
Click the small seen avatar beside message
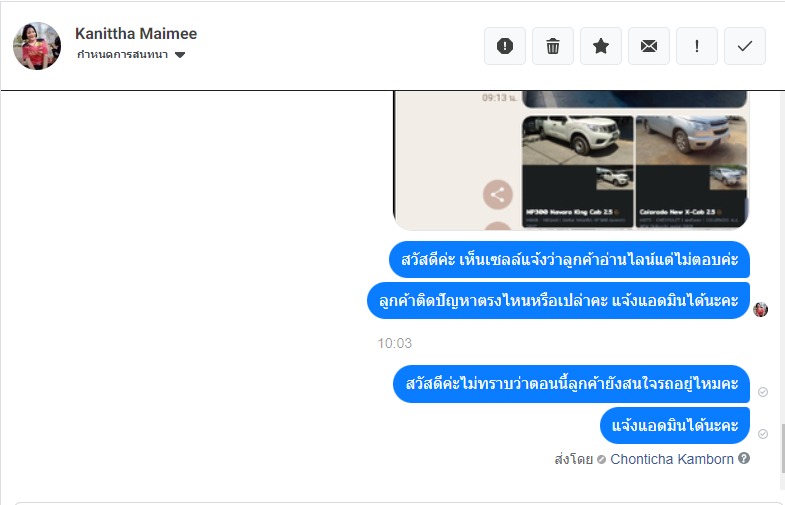pyautogui.click(x=760, y=310)
